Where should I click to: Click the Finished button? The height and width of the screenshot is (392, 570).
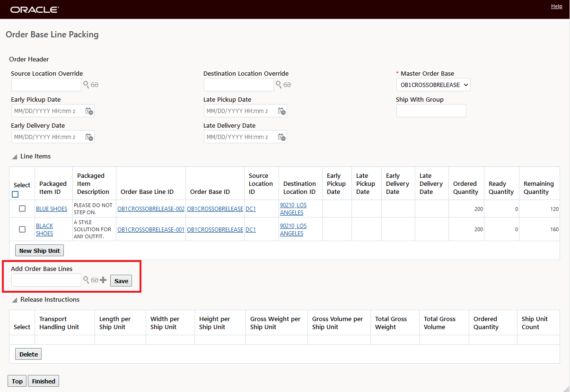coord(44,381)
